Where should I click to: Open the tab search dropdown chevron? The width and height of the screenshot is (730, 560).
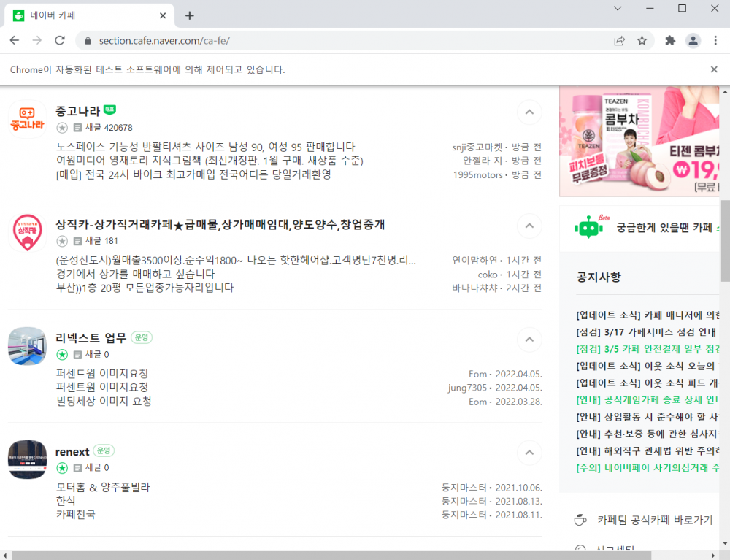pyautogui.click(x=618, y=8)
